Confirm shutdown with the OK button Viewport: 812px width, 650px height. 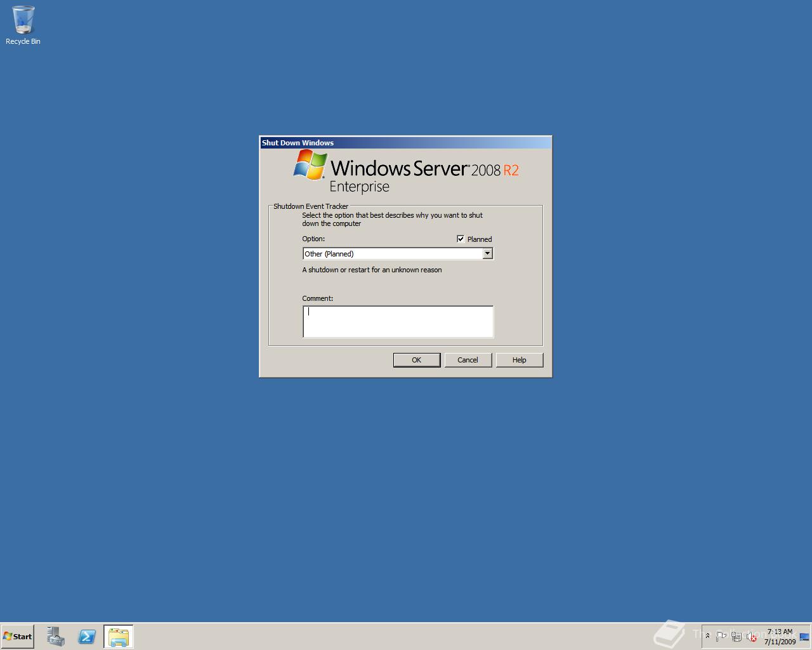[417, 360]
